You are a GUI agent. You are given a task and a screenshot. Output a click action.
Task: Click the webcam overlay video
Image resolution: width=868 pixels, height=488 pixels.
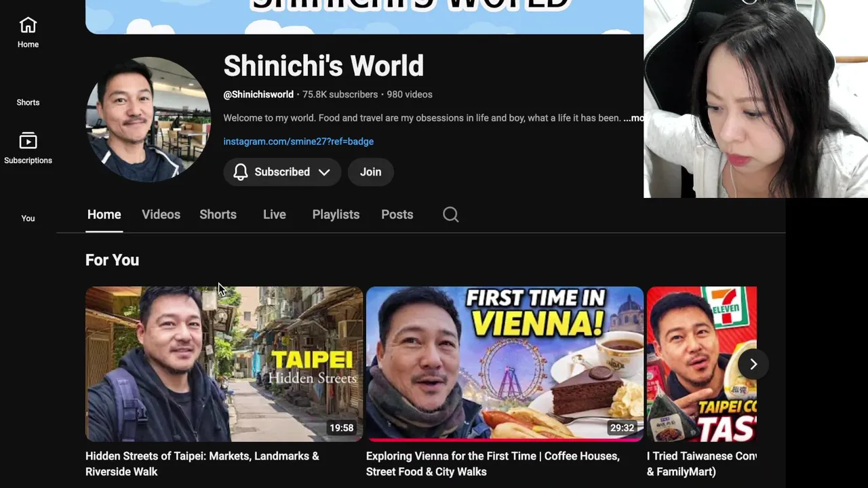pyautogui.click(x=755, y=99)
